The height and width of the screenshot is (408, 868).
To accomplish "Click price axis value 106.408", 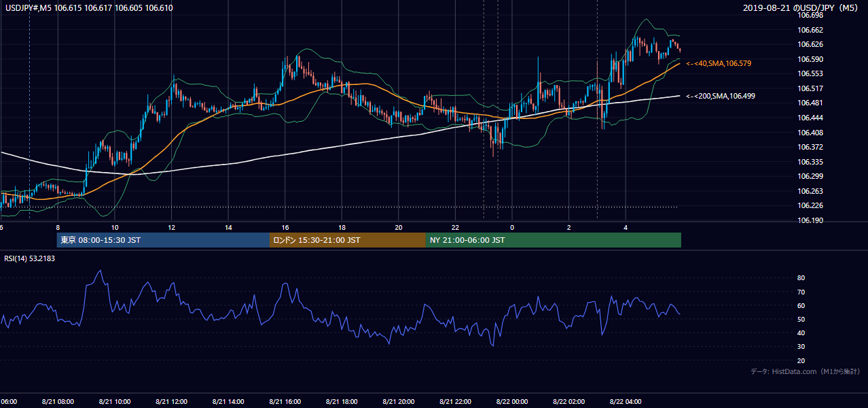I will (810, 133).
